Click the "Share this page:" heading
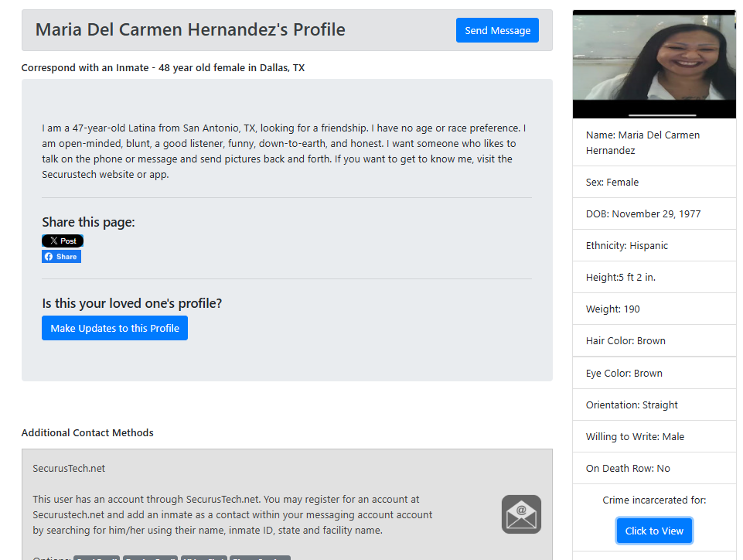743x560 pixels. (x=89, y=222)
